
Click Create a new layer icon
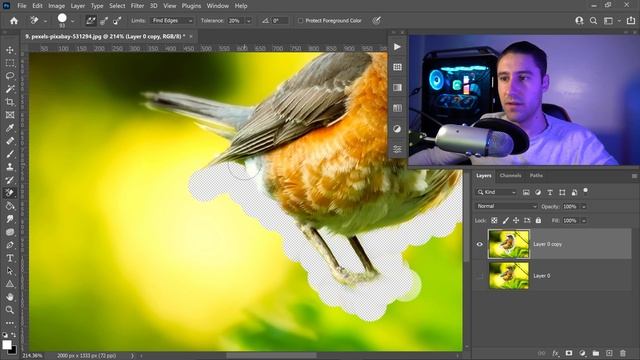coord(609,353)
